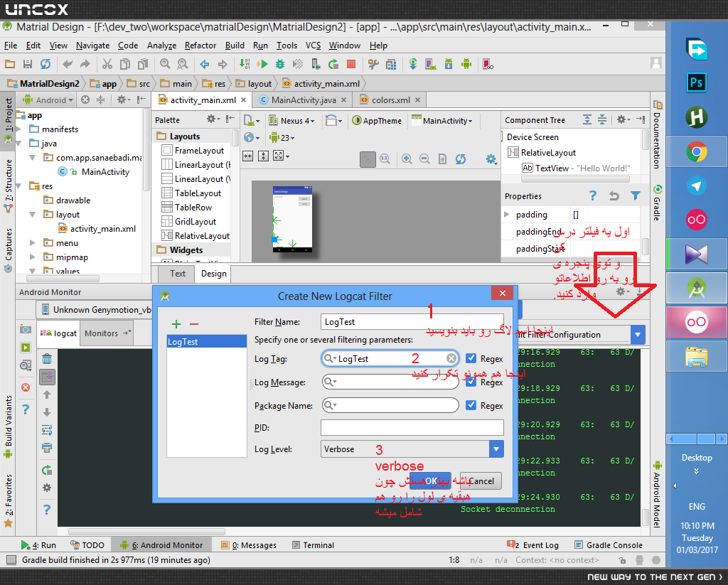Switch to the Monitors tab
The image size is (728, 585).
click(x=107, y=333)
